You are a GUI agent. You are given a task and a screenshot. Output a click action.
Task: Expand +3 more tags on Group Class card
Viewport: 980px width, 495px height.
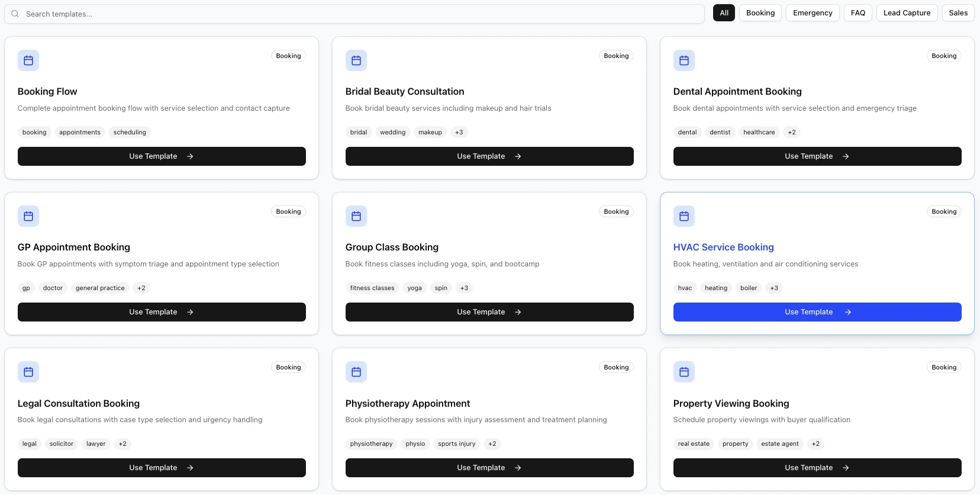[464, 288]
